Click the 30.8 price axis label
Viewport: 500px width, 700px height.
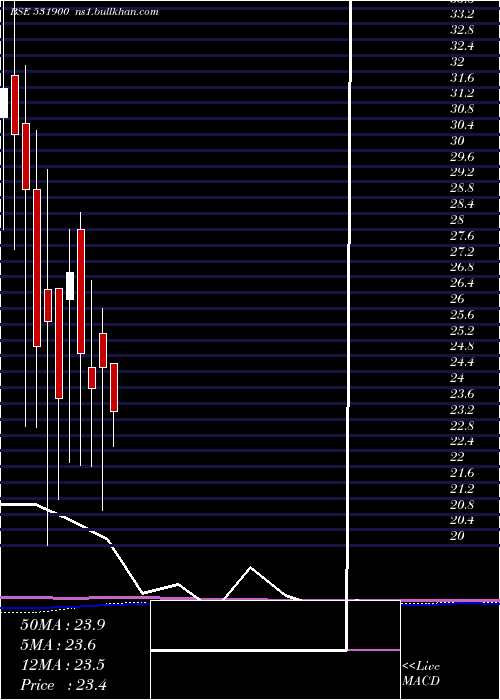pos(462,109)
